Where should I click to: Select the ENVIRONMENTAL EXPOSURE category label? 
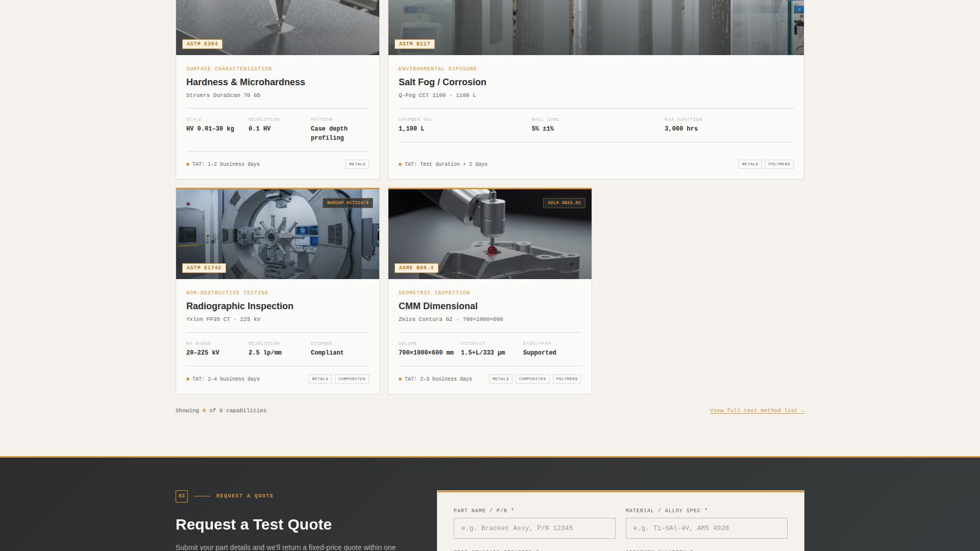tap(437, 69)
